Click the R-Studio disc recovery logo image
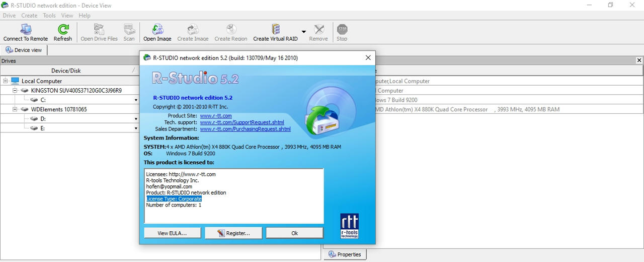The height and width of the screenshot is (262, 644). 330,111
